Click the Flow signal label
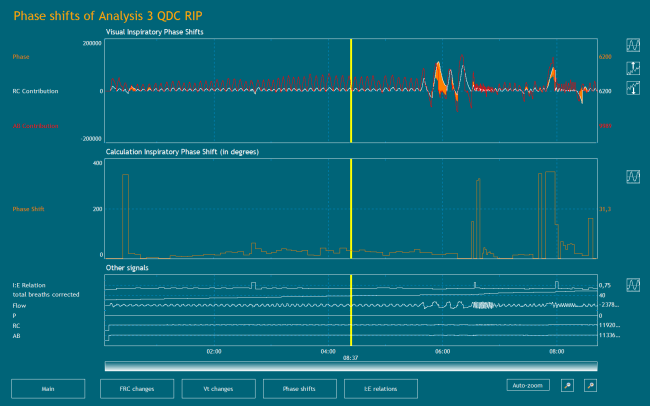The image size is (650, 406). coord(18,305)
